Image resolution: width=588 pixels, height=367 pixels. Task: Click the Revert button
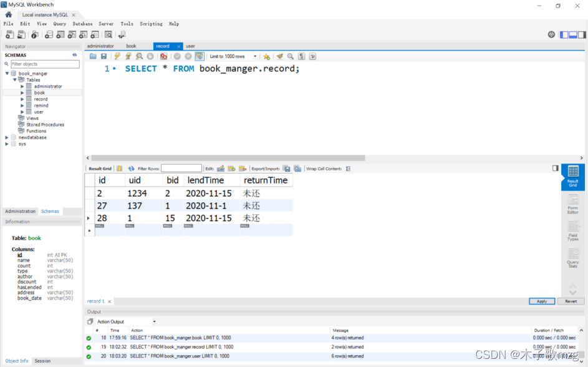(x=571, y=301)
